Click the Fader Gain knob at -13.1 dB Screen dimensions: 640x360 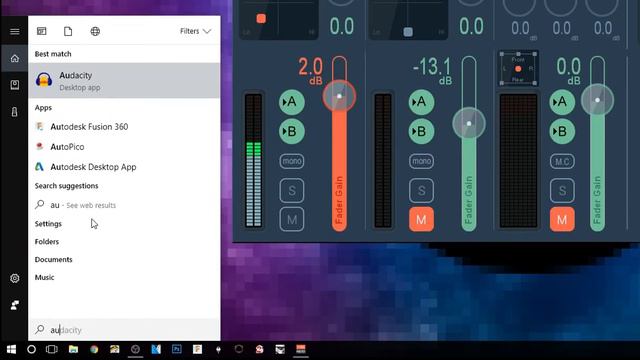(x=469, y=123)
